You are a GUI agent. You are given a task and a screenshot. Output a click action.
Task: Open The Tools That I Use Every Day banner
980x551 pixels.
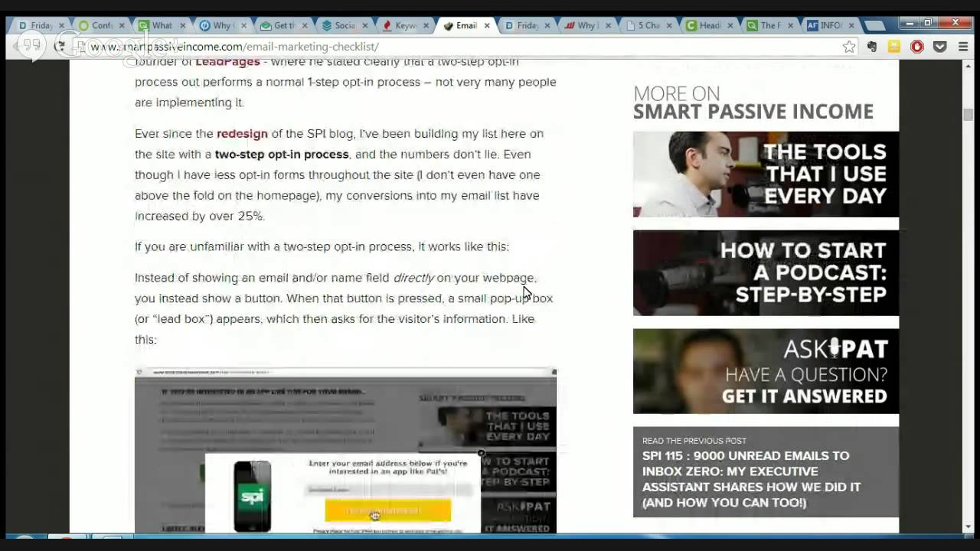coord(766,174)
